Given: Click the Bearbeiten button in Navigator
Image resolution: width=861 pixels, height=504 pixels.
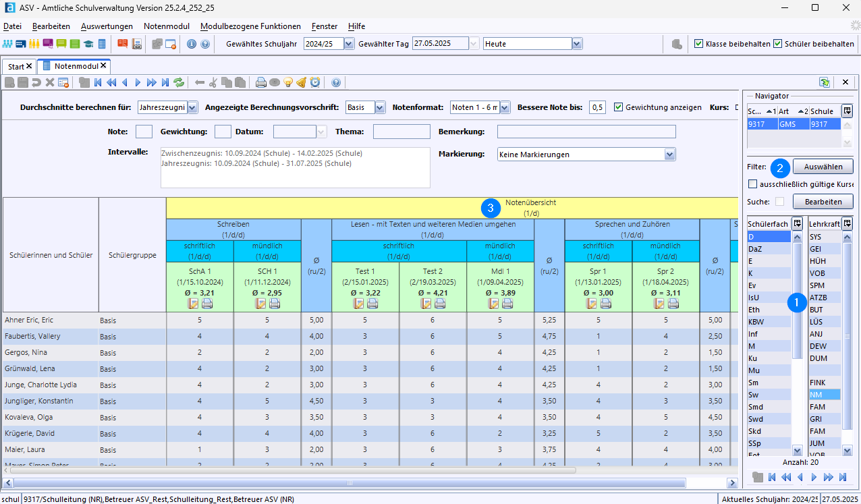Looking at the screenshot, I should point(823,202).
